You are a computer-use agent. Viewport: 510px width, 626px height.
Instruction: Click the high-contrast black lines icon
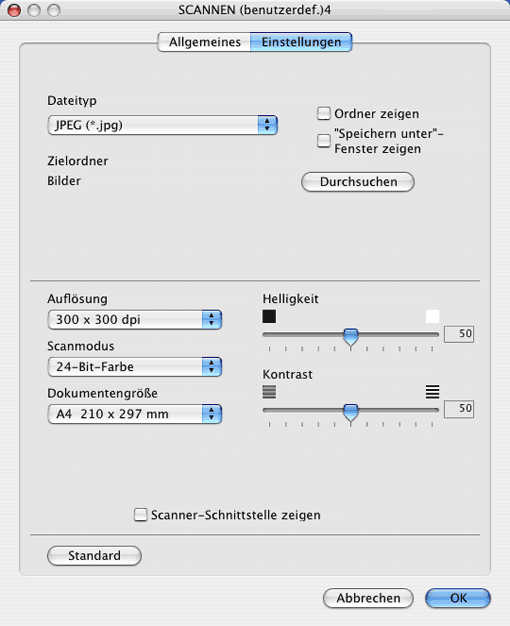coord(433,392)
